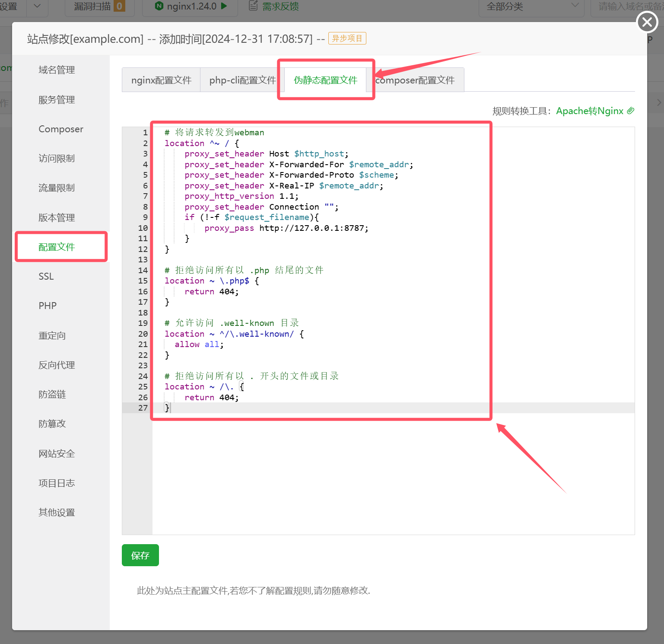Open 项目日志 in the sidebar
This screenshot has width=664, height=644.
(x=57, y=483)
